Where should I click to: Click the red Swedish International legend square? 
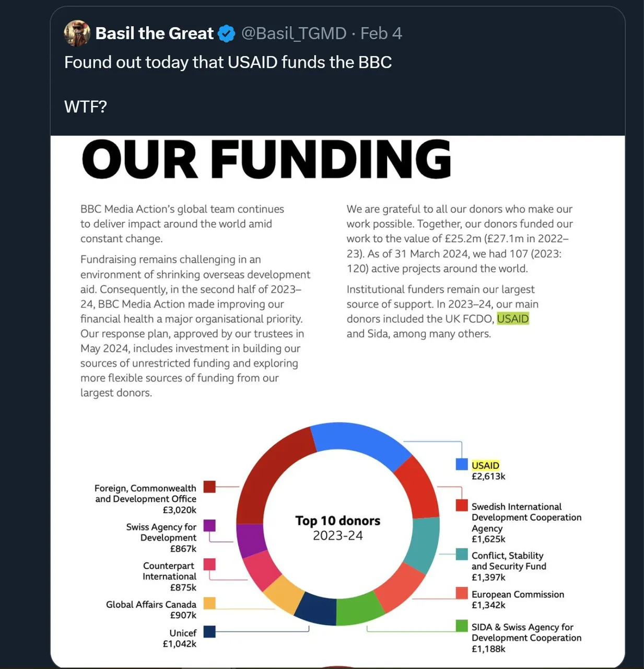tap(462, 505)
